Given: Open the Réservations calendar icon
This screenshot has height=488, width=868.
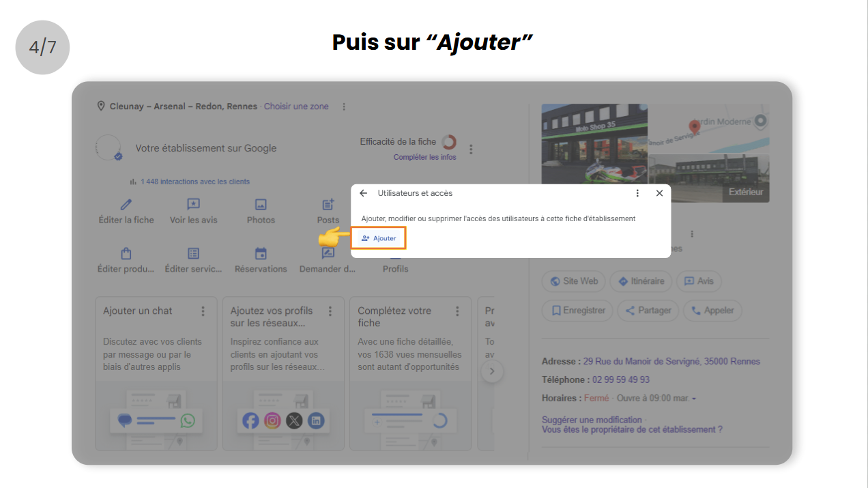Looking at the screenshot, I should click(x=261, y=253).
